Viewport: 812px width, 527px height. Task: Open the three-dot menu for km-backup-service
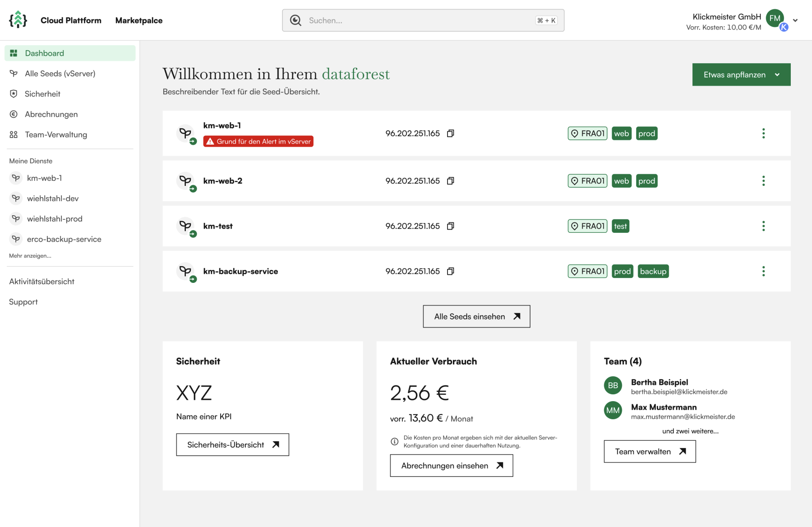(763, 271)
